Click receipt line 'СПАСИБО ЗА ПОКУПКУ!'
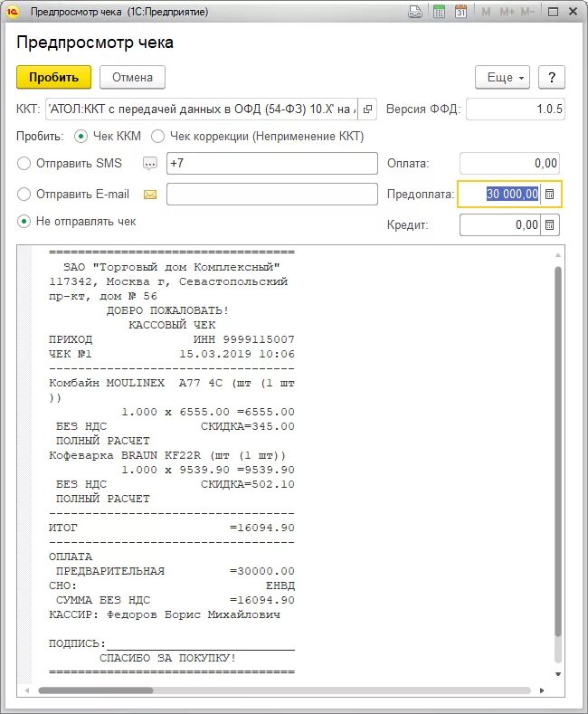The image size is (588, 714). point(168,659)
